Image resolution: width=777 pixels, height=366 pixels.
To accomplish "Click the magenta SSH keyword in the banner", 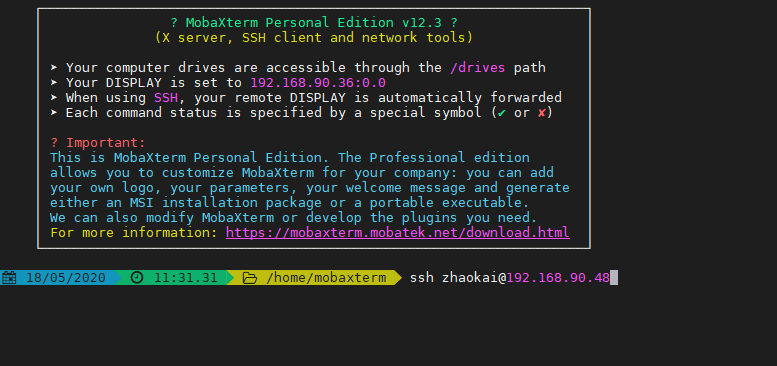I will [x=166, y=98].
